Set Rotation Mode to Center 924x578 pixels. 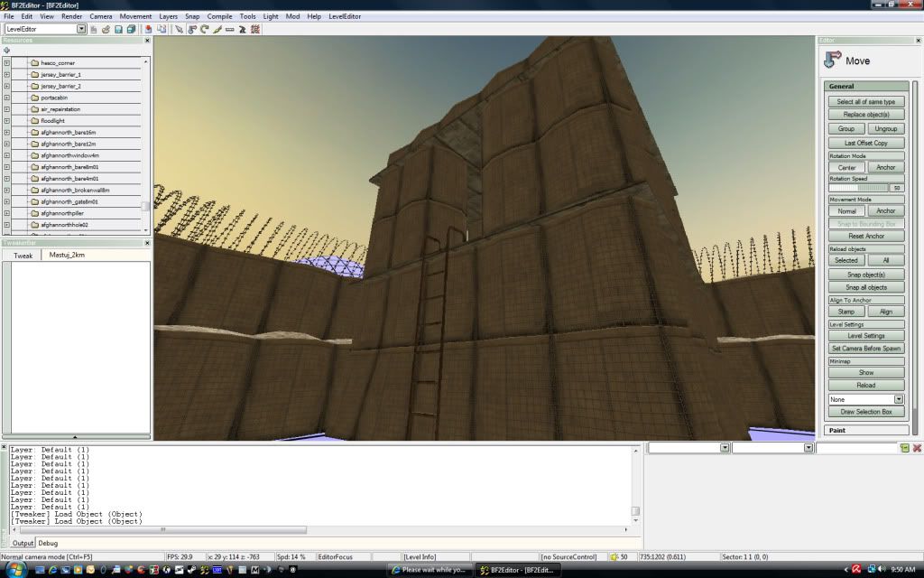tap(846, 167)
